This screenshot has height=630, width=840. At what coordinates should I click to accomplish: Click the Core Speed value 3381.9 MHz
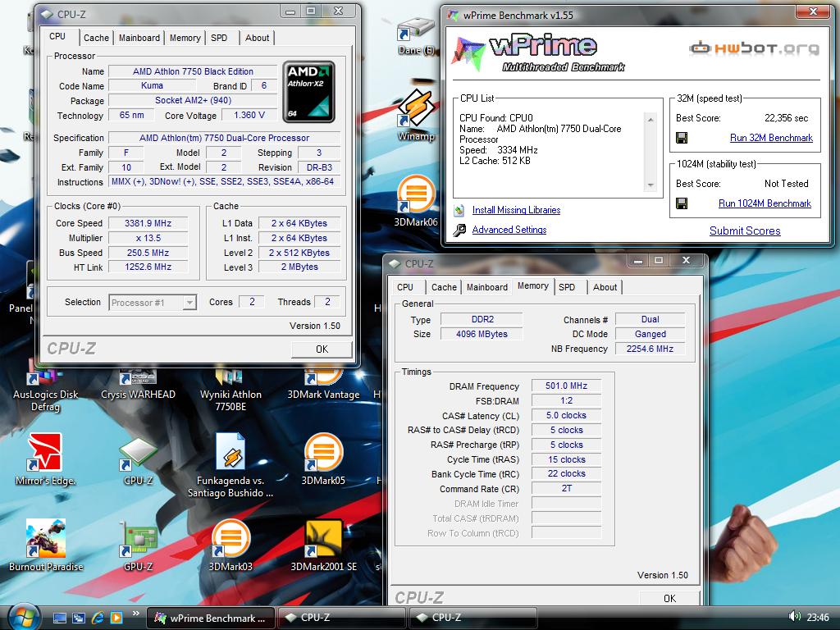pos(148,223)
